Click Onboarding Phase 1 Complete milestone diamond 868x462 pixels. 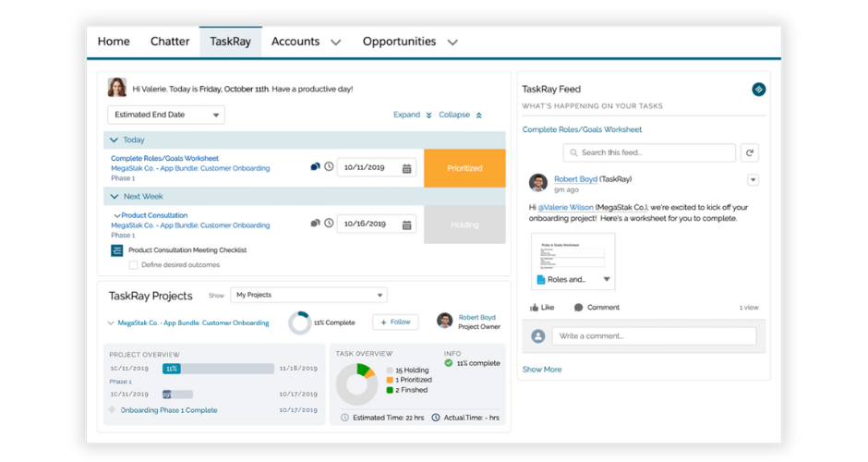(113, 410)
